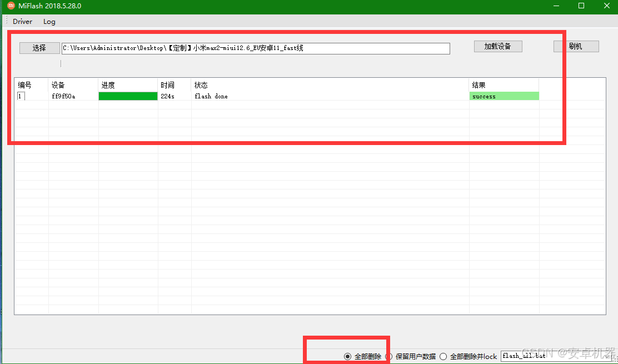This screenshot has height=364, width=618.
Task: Focus the ROM folder path field
Action: (x=256, y=48)
